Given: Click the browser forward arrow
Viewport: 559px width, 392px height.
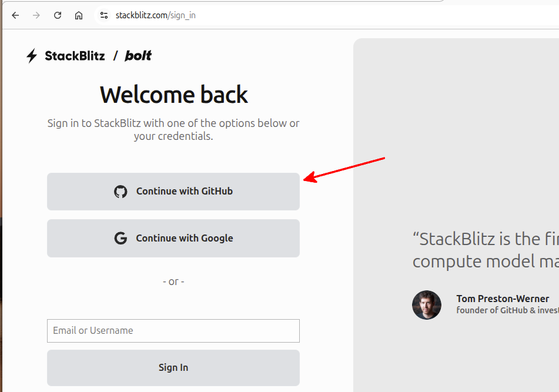Looking at the screenshot, I should [x=36, y=15].
